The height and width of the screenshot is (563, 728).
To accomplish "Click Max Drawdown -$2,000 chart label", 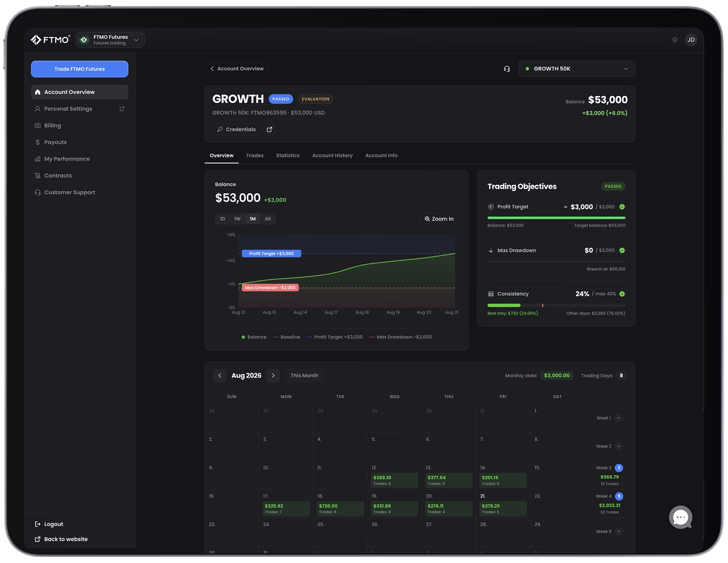I will (x=270, y=288).
